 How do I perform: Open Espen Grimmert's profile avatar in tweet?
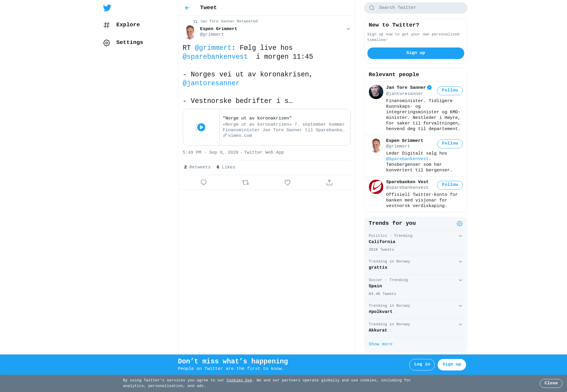190,32
